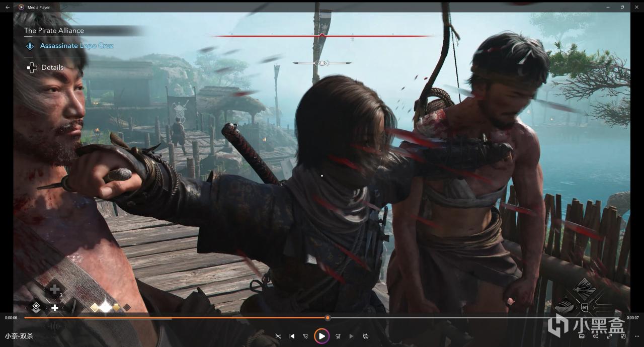Image resolution: width=644 pixels, height=347 pixels.
Task: Close the Media Player window
Action: click(636, 7)
